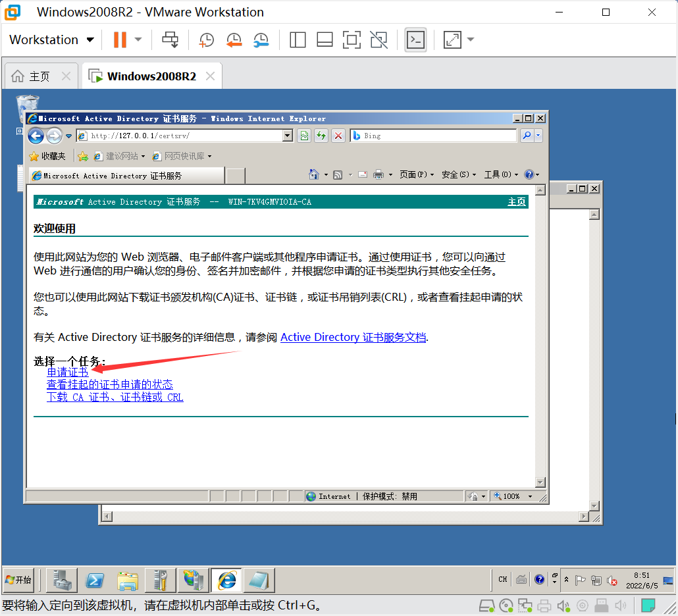Expand the search provider dropdown

pos(538,136)
